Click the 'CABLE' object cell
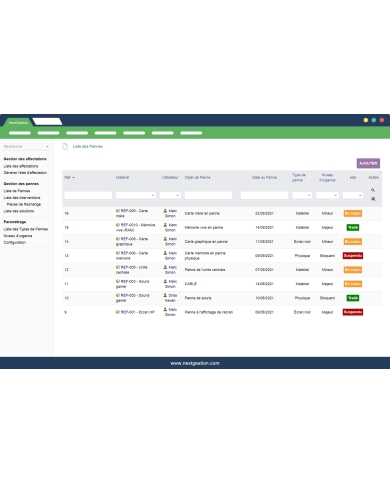The height and width of the screenshot is (484, 390). [191, 284]
